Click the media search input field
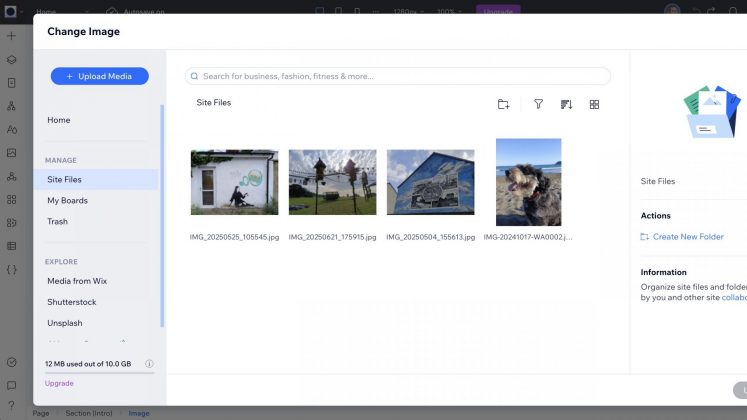 pyautogui.click(x=400, y=76)
